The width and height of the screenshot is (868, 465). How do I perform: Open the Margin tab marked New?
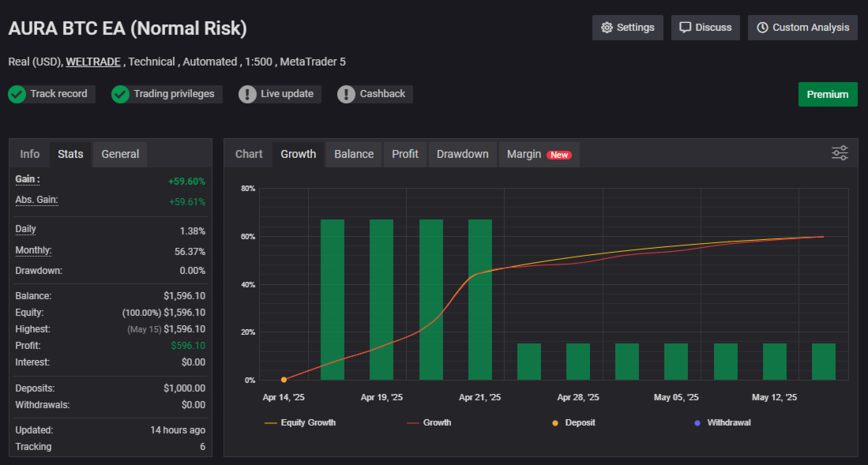[x=538, y=154]
